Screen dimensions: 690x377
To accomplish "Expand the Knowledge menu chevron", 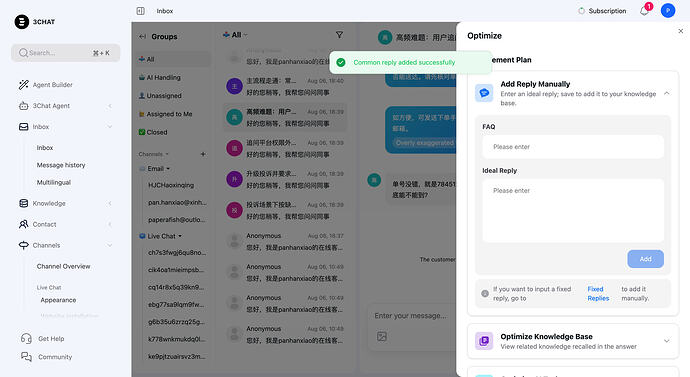I will [x=110, y=203].
